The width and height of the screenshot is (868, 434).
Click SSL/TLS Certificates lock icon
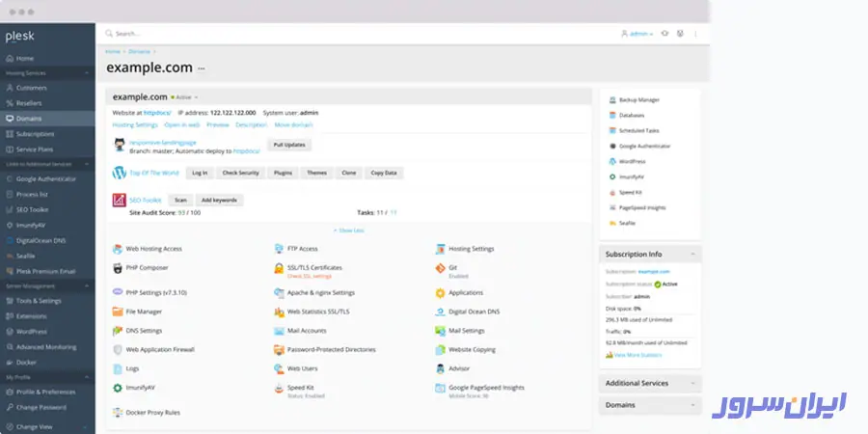[x=279, y=268]
